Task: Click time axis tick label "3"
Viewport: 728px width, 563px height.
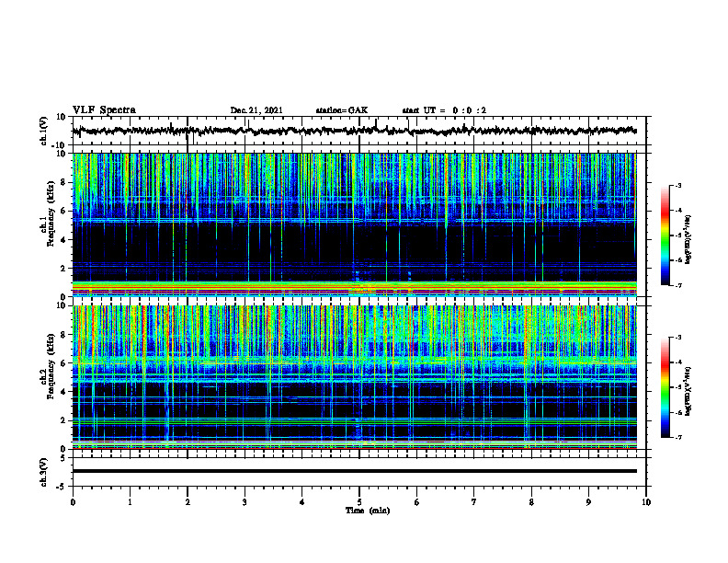Action: (x=245, y=502)
